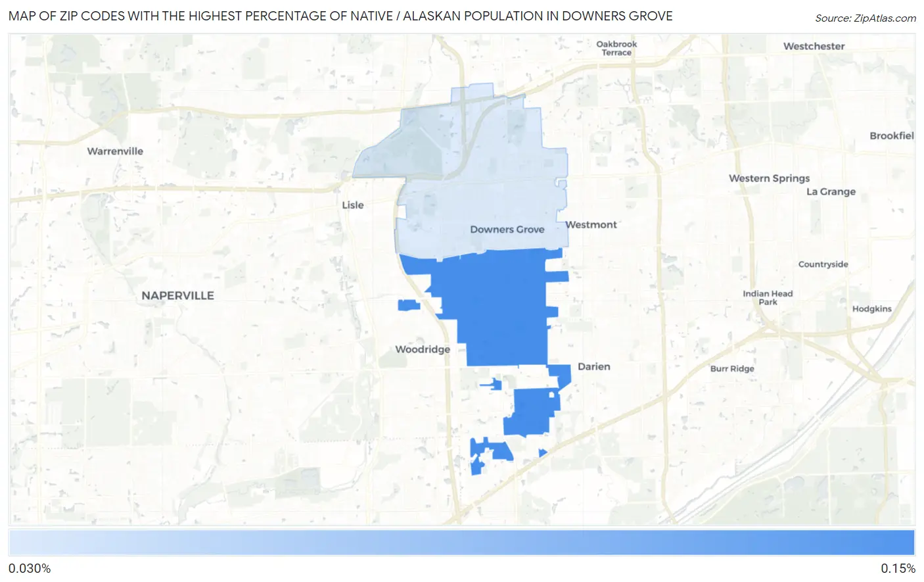Click the Darien label

click(x=593, y=367)
